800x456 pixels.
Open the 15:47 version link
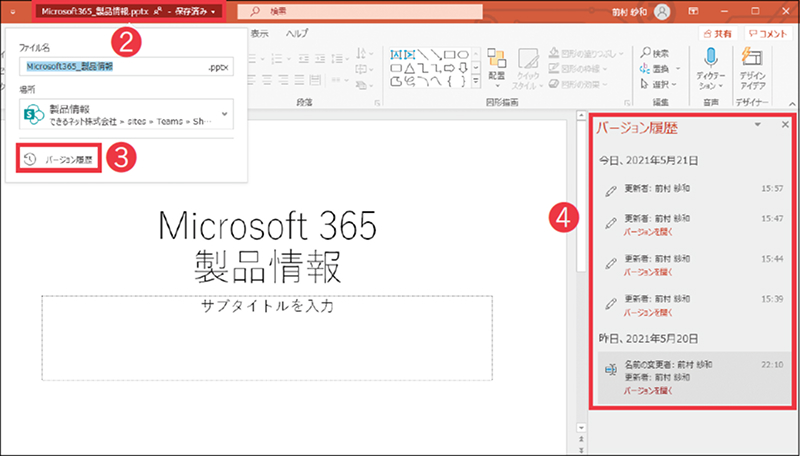(x=647, y=229)
